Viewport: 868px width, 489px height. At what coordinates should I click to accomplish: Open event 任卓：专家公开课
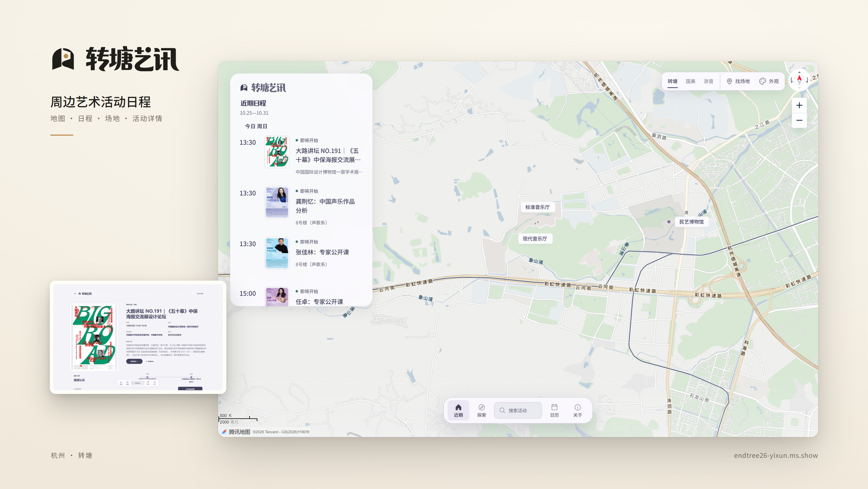[x=319, y=302]
